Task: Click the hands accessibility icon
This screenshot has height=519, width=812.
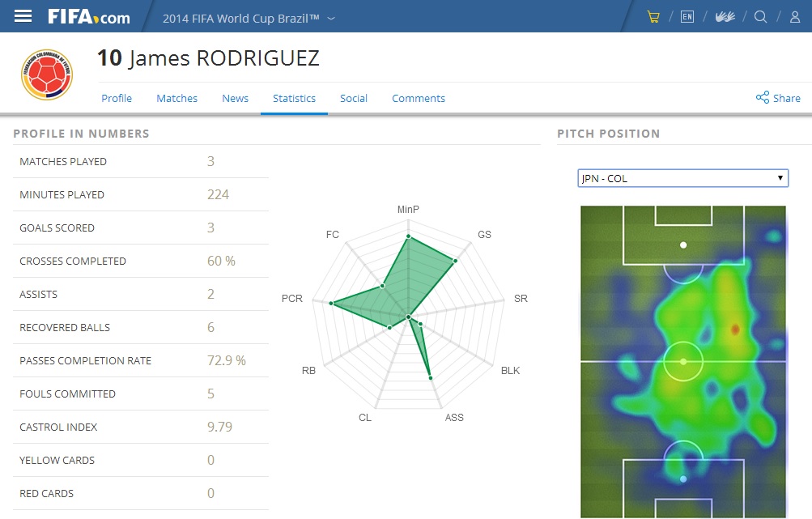Action: pos(725,17)
